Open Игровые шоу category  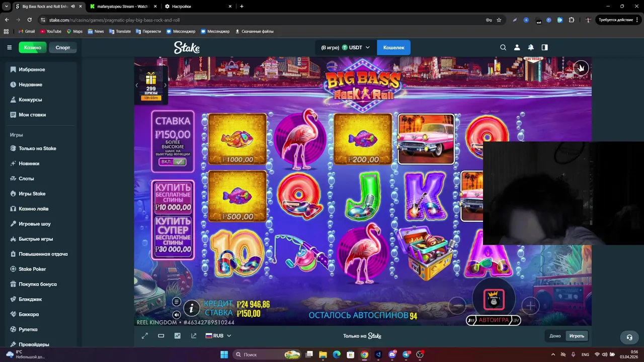[35, 224]
